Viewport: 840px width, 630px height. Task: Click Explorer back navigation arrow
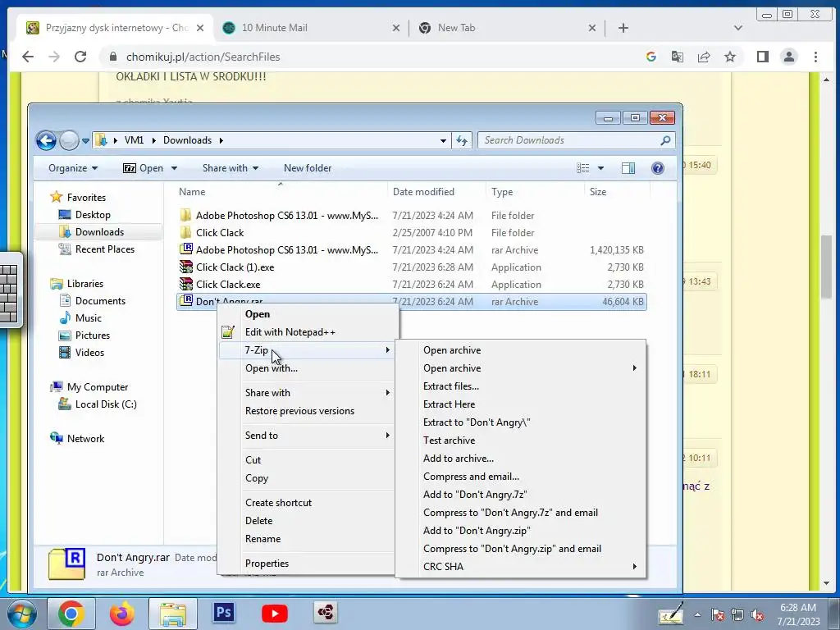click(46, 140)
